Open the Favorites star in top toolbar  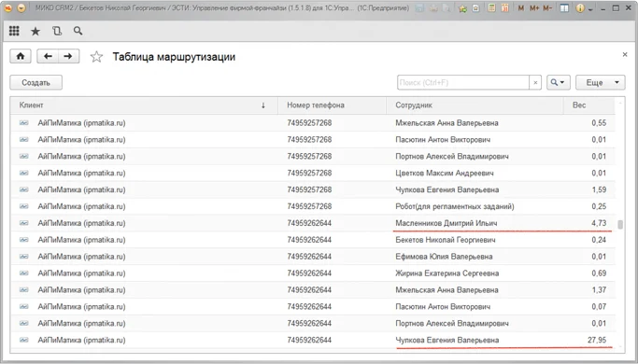35,32
